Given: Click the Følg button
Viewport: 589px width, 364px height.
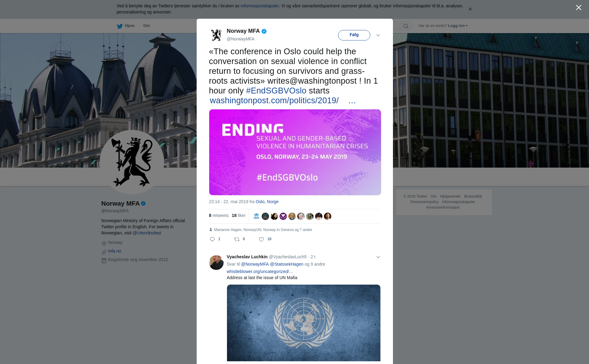Looking at the screenshot, I should tap(354, 35).
